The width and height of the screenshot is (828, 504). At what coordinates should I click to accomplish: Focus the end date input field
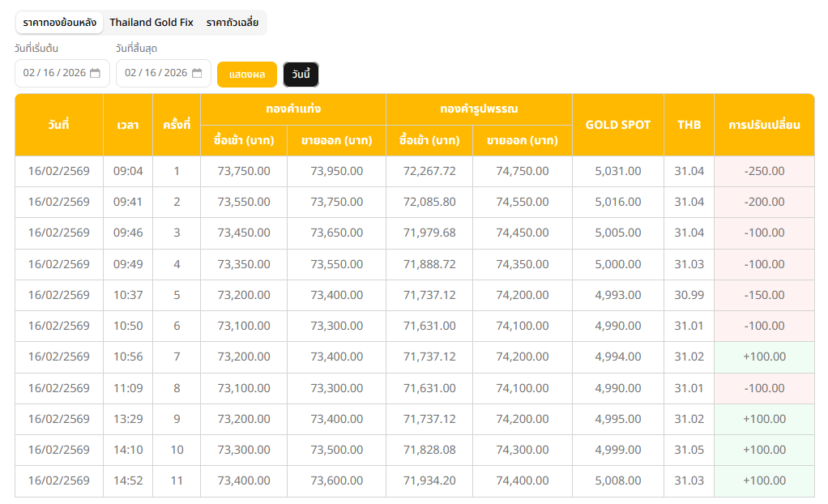click(155, 73)
